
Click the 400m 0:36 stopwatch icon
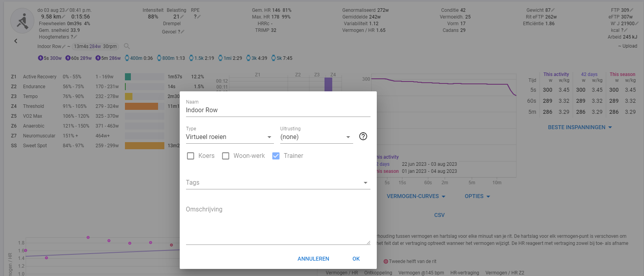click(127, 58)
